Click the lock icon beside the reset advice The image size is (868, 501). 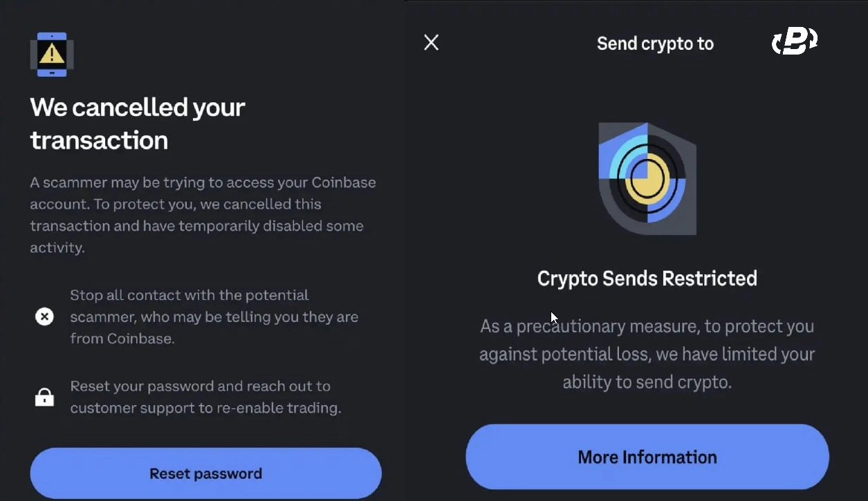click(x=44, y=397)
